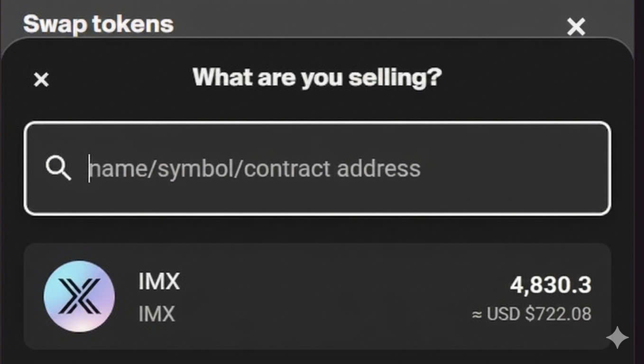Click the bold IMX token name
This screenshot has width=644, height=364.
pyautogui.click(x=159, y=282)
